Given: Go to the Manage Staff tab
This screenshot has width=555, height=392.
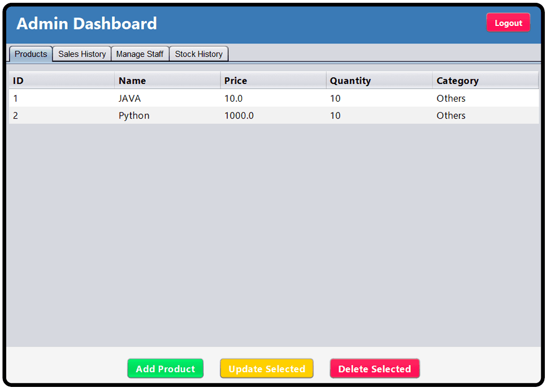Looking at the screenshot, I should tap(140, 54).
